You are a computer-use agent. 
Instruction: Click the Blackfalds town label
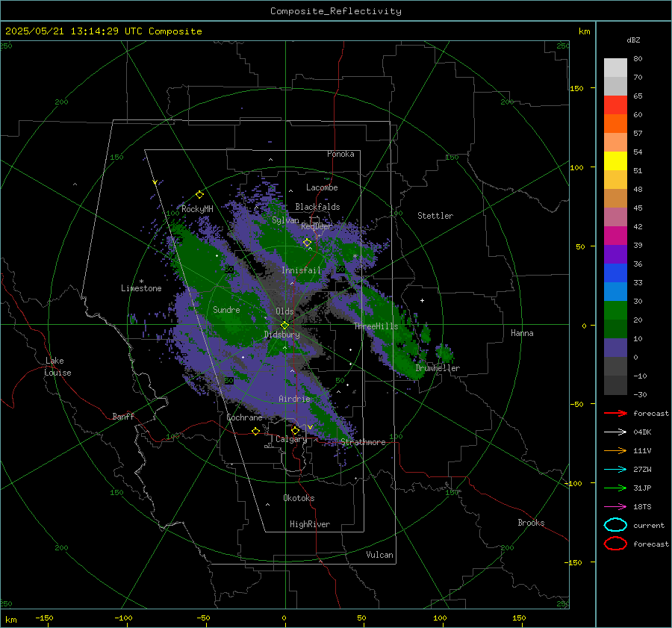point(317,207)
